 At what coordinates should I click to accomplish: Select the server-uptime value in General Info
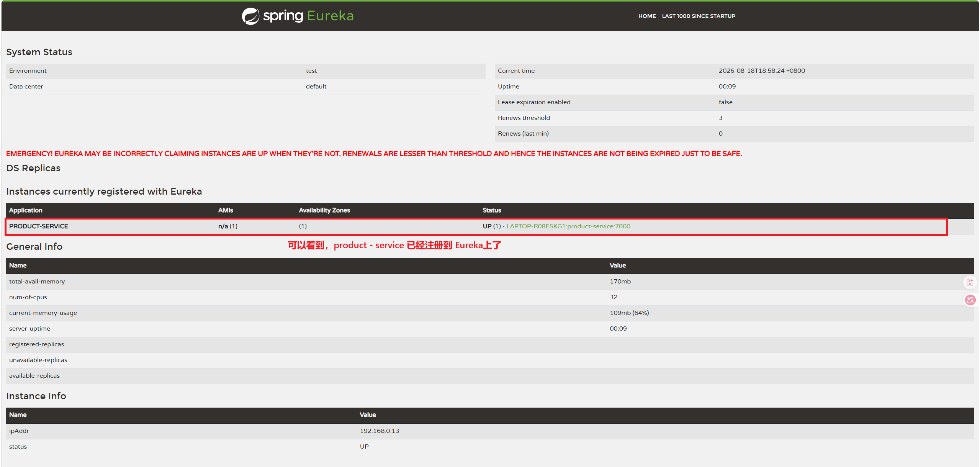coord(618,329)
